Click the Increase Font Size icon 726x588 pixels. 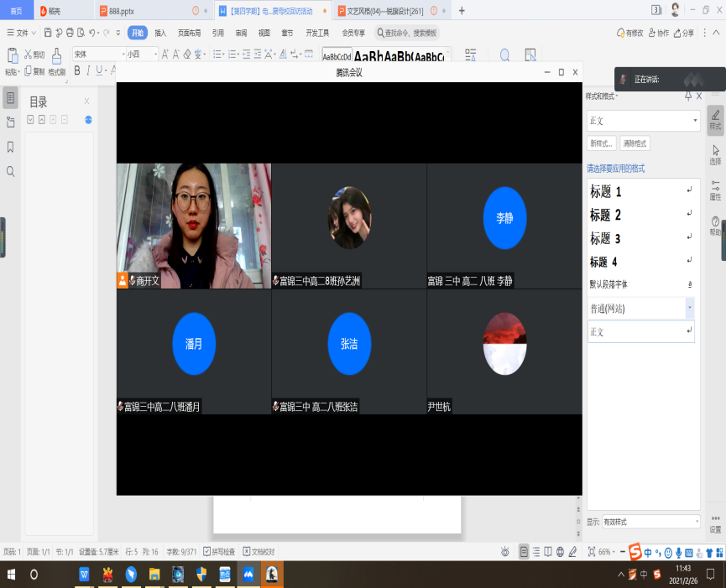[165, 55]
